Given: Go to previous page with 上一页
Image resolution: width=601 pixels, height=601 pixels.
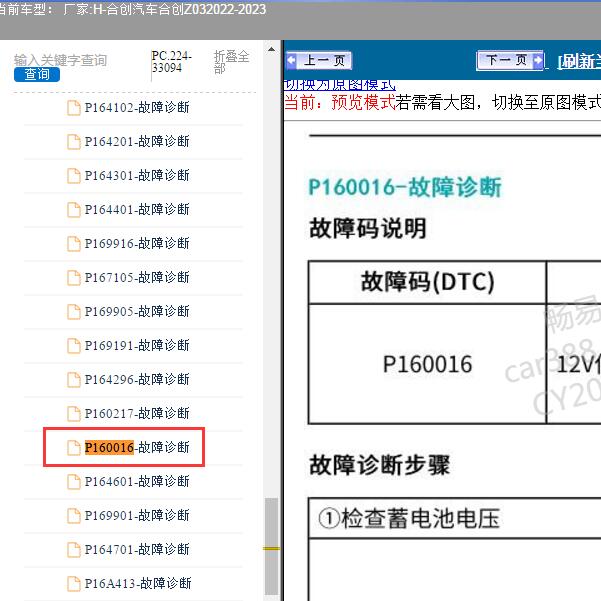Looking at the screenshot, I should point(319,61).
